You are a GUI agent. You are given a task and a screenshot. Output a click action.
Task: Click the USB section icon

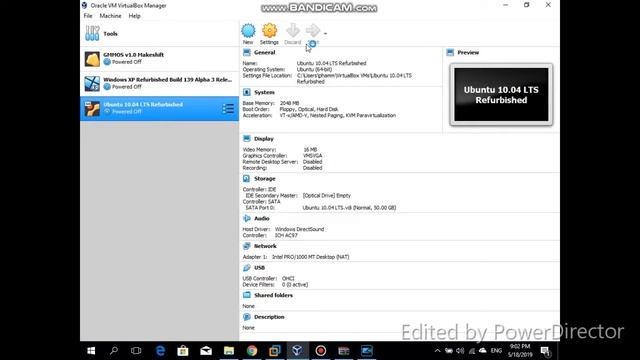(247, 268)
